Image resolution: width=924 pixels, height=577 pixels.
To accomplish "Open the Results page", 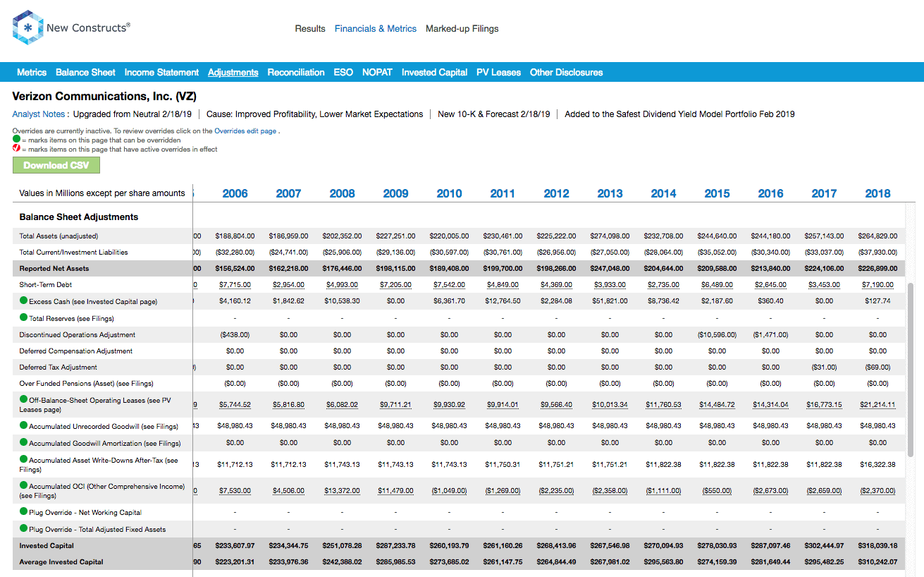I will (310, 29).
